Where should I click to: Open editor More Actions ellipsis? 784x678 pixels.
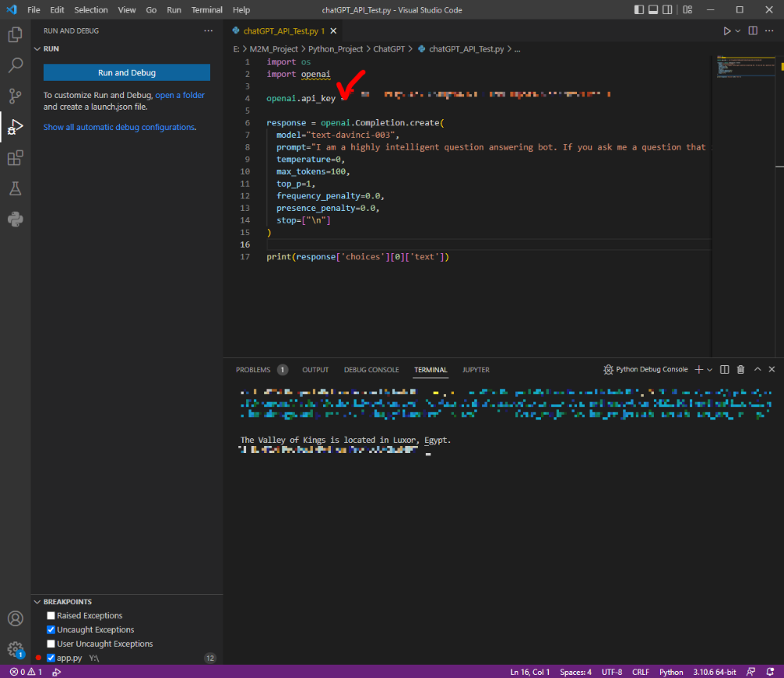(x=769, y=31)
